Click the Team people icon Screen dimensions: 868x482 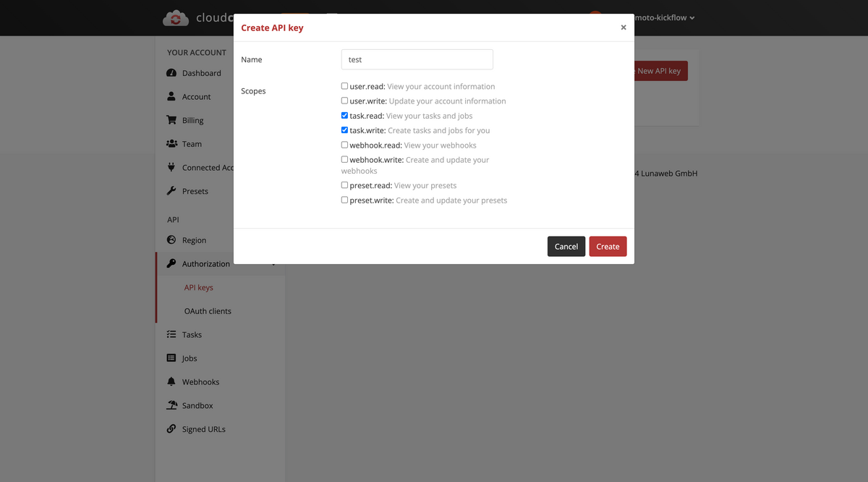[171, 143]
